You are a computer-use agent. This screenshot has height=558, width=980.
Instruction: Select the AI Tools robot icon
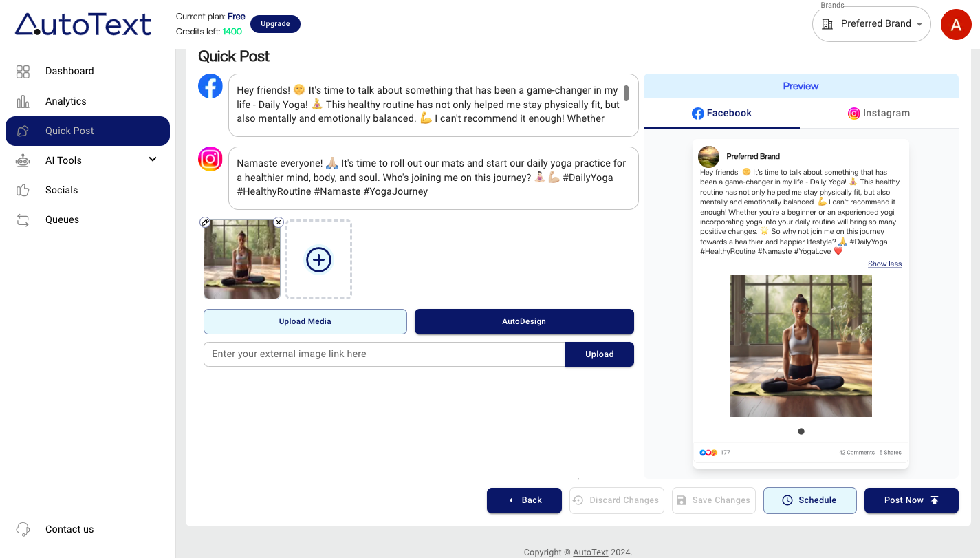[x=23, y=160]
